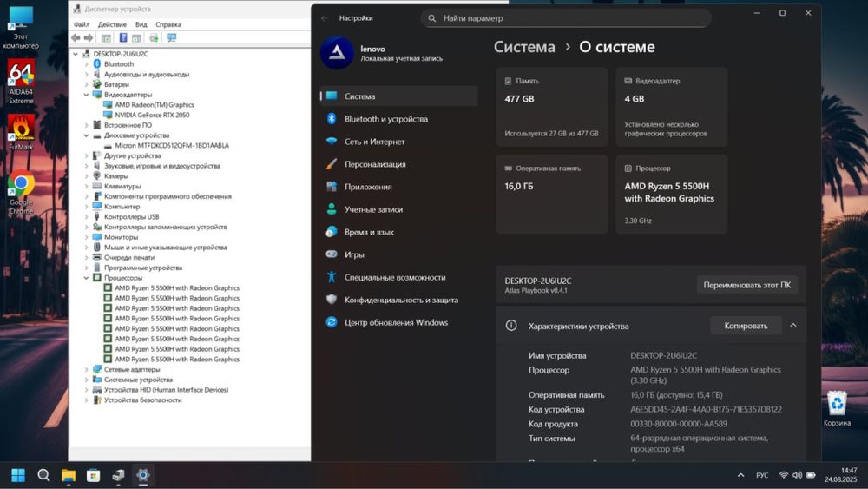The height and width of the screenshot is (489, 868).
Task: Collapse Процессоры node
Action: point(86,278)
